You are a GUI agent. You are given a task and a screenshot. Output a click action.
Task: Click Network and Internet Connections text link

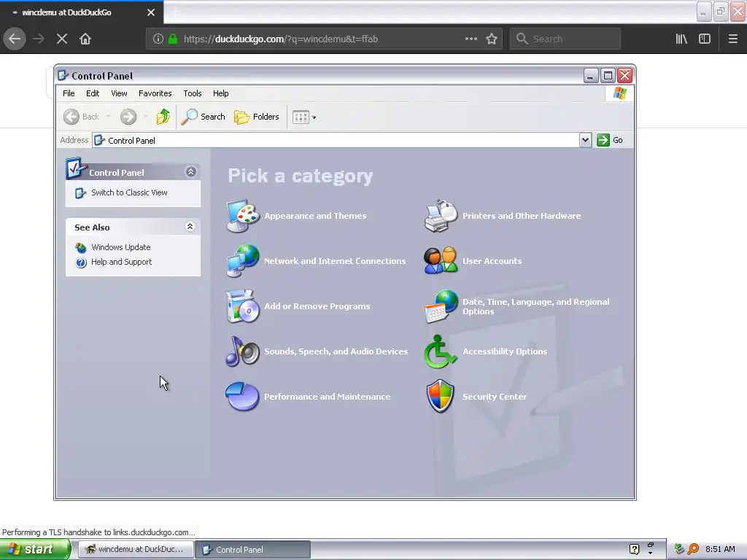point(335,261)
